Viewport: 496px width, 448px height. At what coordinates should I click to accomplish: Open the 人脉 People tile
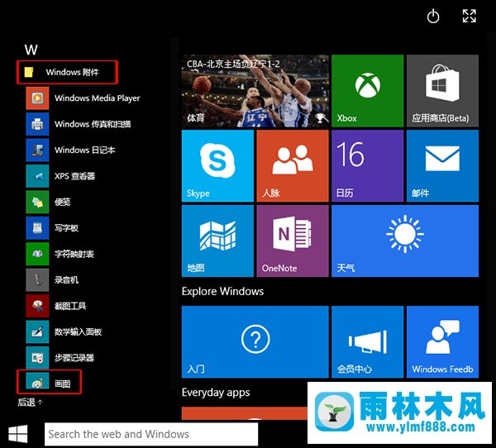coord(293,166)
